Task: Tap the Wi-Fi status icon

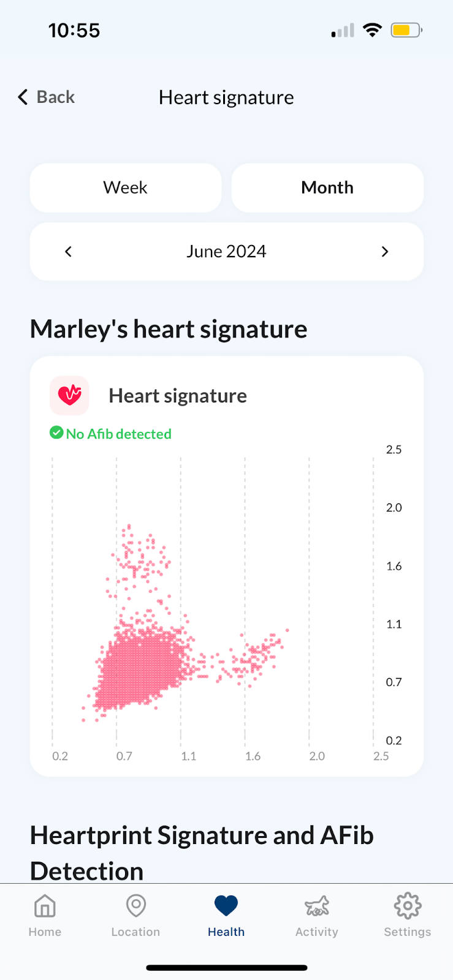Action: [x=372, y=29]
